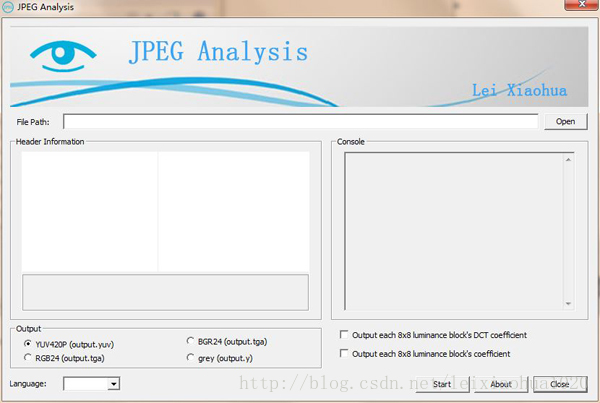Image resolution: width=600 pixels, height=403 pixels.
Task: Focus the File Path input field
Action: tap(301, 122)
